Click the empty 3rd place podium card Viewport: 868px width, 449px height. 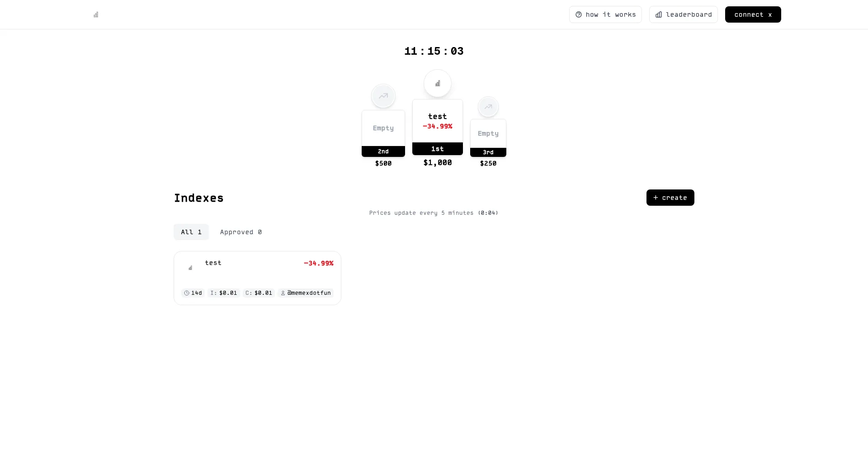488,134
